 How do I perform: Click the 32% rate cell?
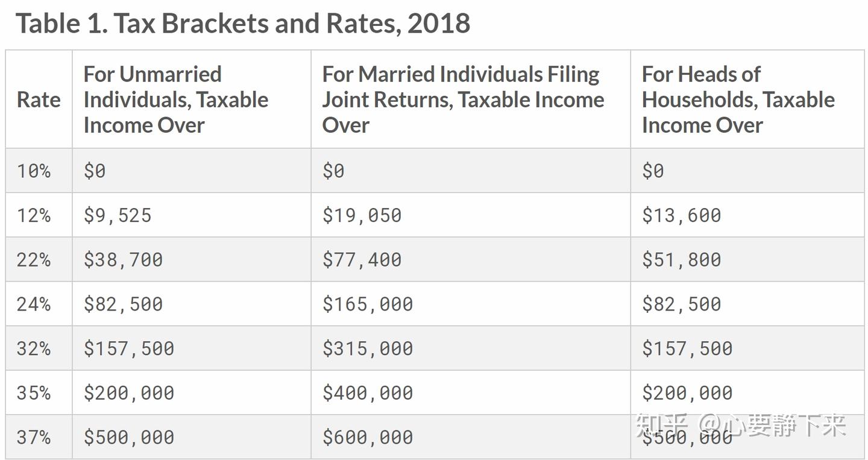pos(34,348)
